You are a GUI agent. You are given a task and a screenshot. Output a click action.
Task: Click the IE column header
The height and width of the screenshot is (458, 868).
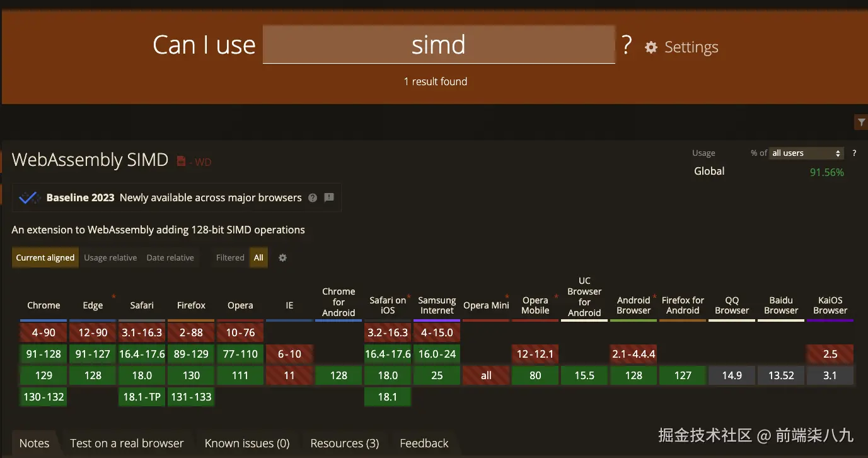tap(289, 305)
